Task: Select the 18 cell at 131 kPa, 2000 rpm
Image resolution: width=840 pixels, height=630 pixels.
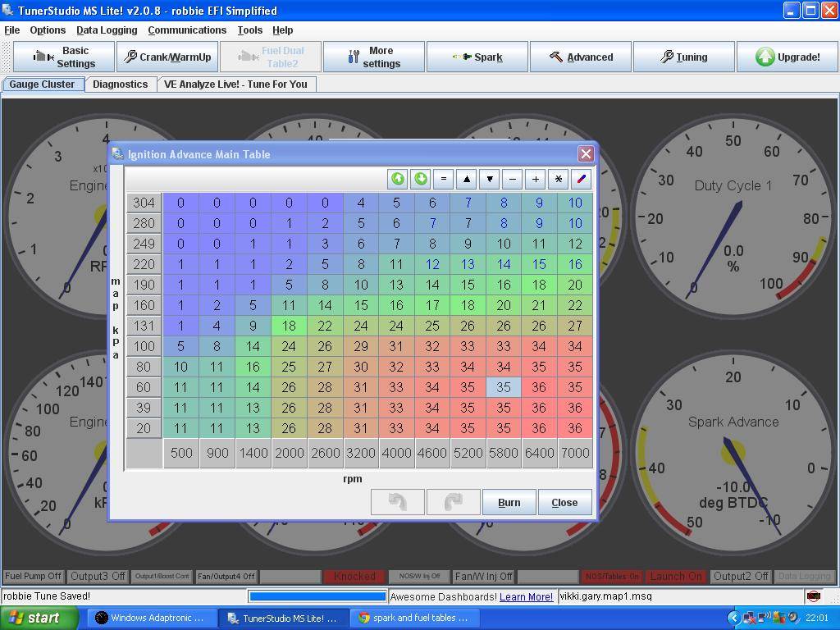Action: (x=289, y=326)
